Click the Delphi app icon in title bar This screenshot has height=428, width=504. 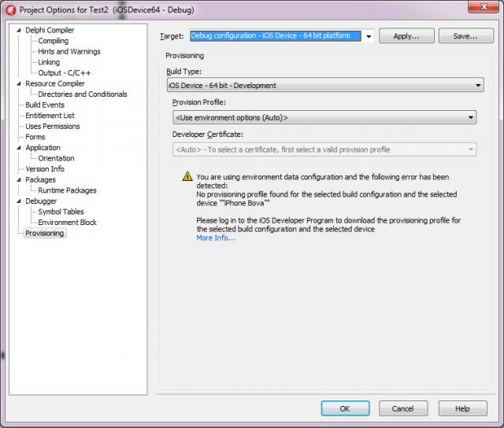(10, 10)
